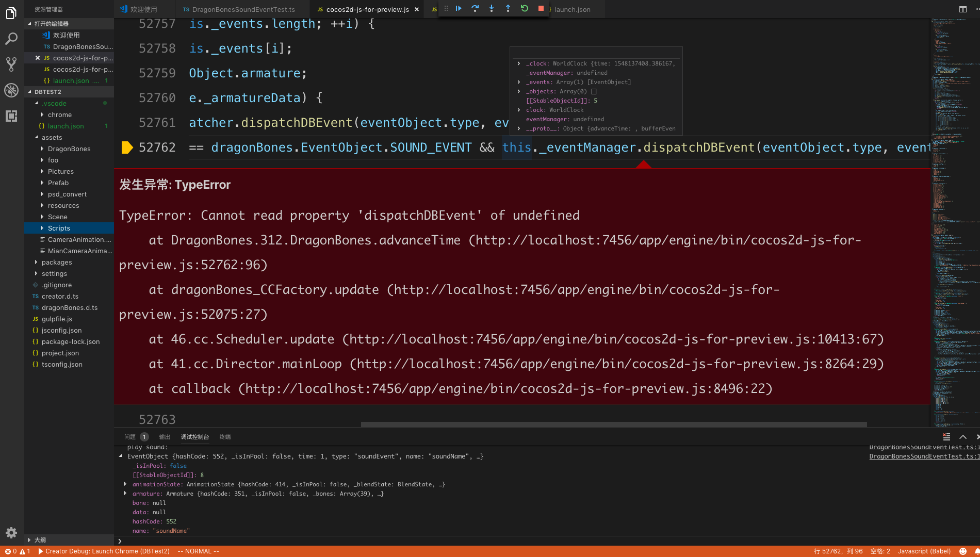Image resolution: width=980 pixels, height=557 pixels.
Task: Open the Search view in activity bar
Action: pos(11,39)
